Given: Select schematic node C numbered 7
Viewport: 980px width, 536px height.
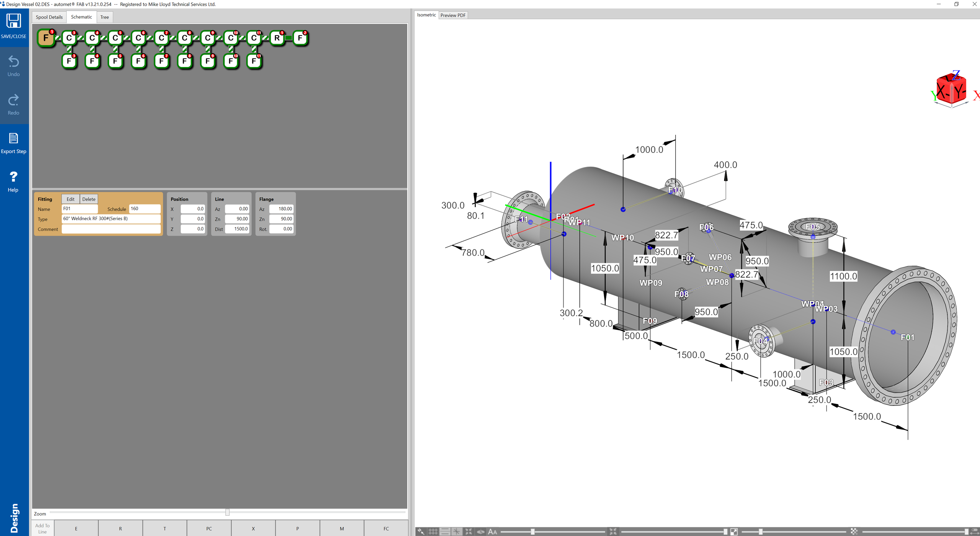Looking at the screenshot, I should coord(162,38).
